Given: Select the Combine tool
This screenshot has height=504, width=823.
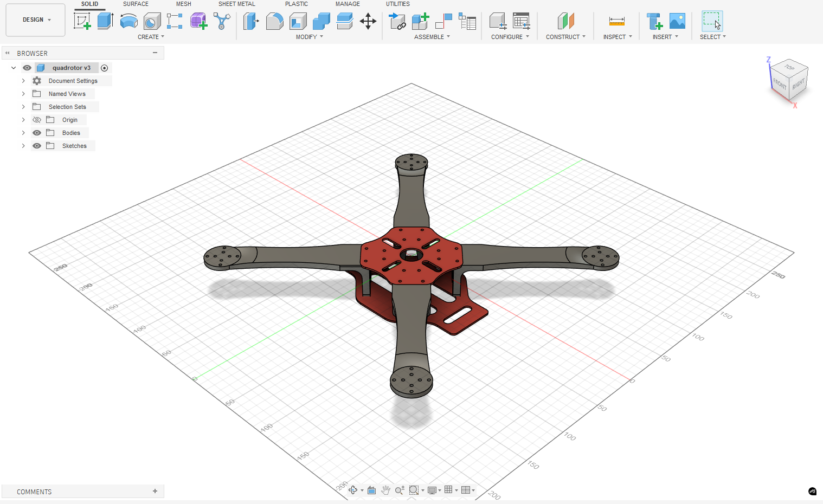Looking at the screenshot, I should [321, 21].
